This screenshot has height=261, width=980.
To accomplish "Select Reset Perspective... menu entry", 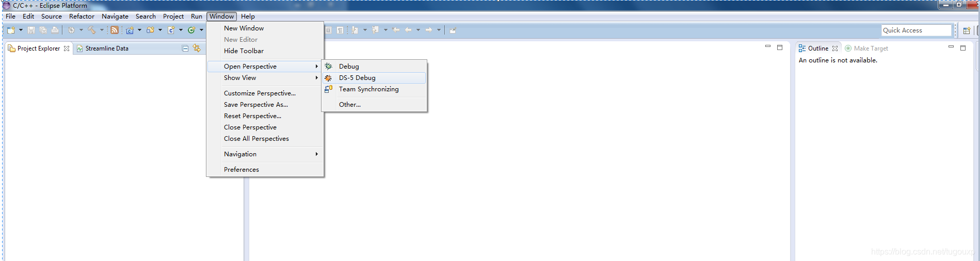I will pyautogui.click(x=265, y=116).
